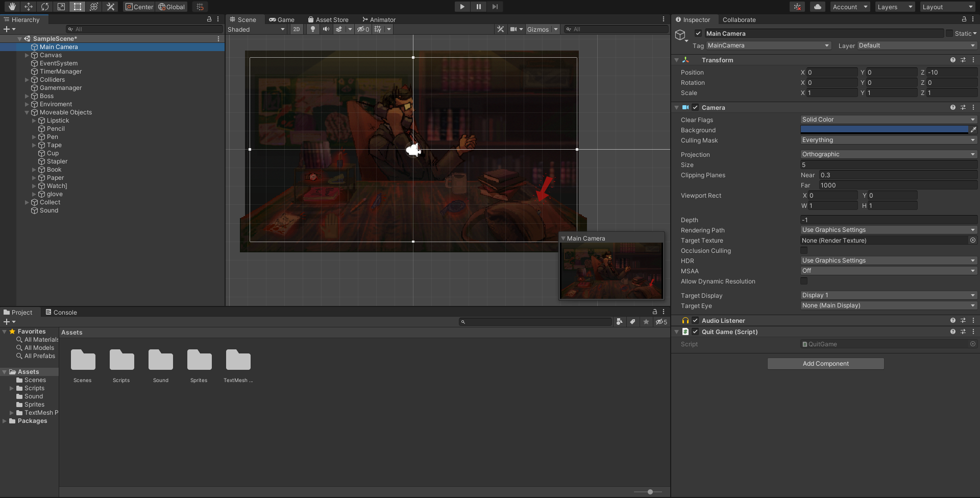Adjust the asset icon size slider
The height and width of the screenshot is (498, 980).
point(650,492)
